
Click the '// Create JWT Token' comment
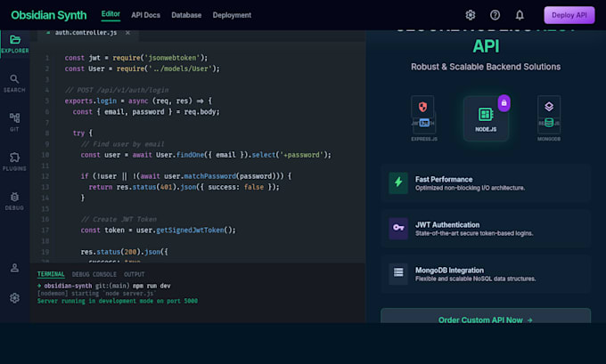(x=119, y=220)
